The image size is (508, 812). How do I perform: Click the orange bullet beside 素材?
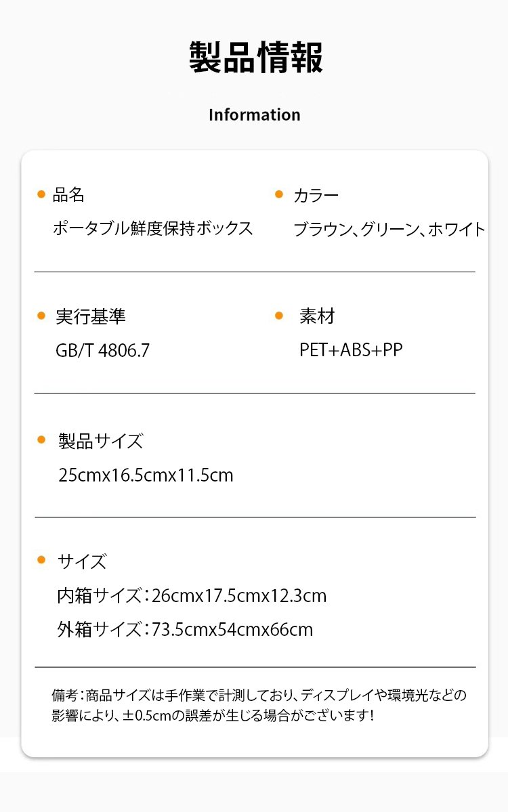(x=278, y=316)
